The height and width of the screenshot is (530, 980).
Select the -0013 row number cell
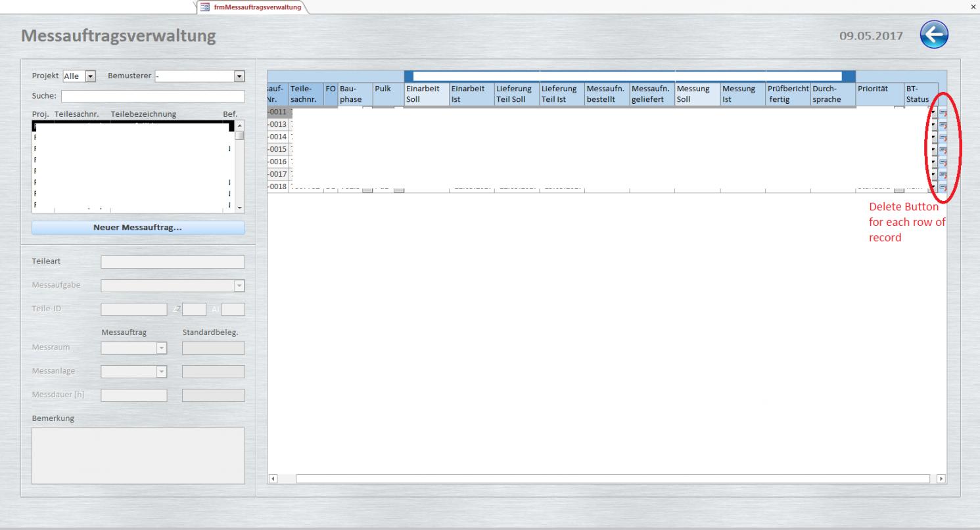tap(277, 125)
